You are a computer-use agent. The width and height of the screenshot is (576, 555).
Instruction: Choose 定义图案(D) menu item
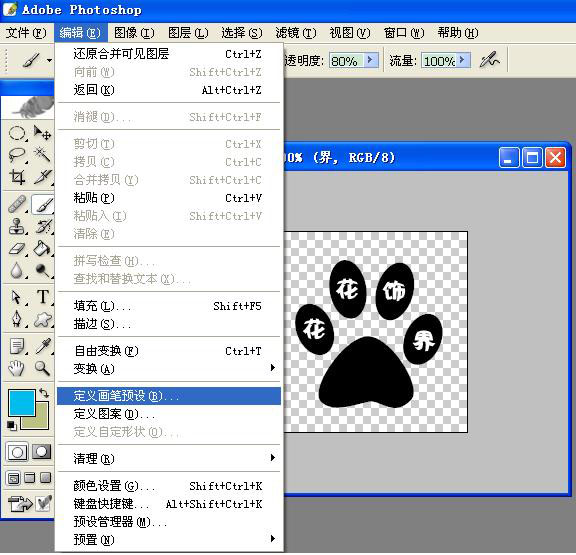pos(169,414)
